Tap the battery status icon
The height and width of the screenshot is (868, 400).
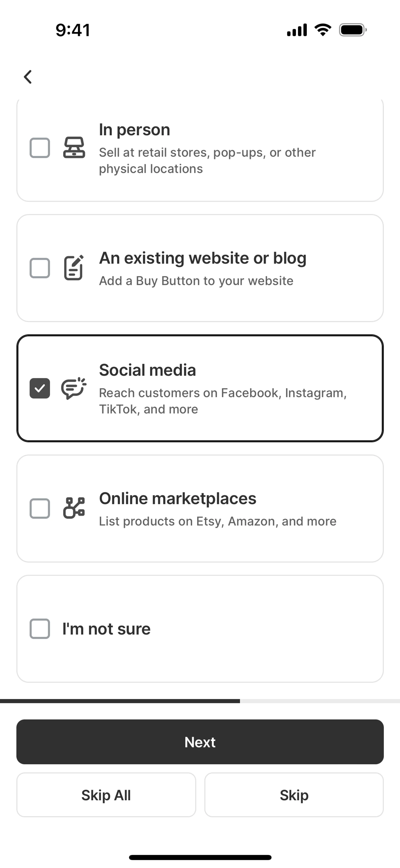pyautogui.click(x=352, y=30)
